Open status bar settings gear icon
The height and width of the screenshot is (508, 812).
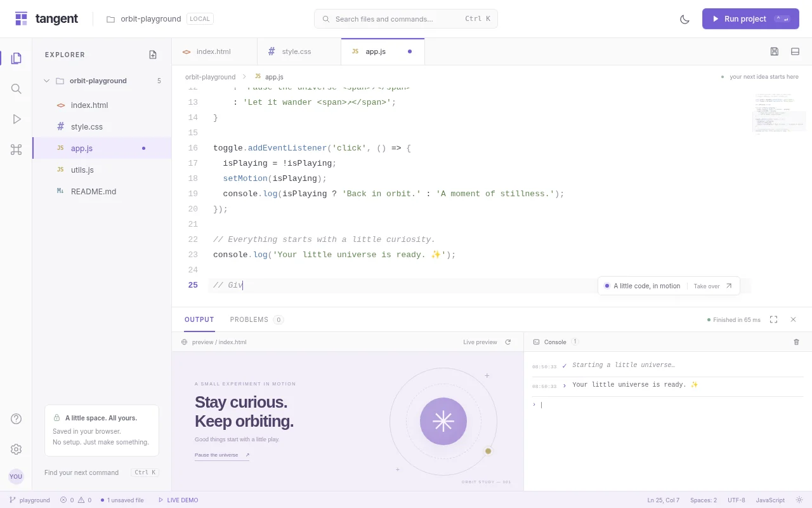click(799, 500)
